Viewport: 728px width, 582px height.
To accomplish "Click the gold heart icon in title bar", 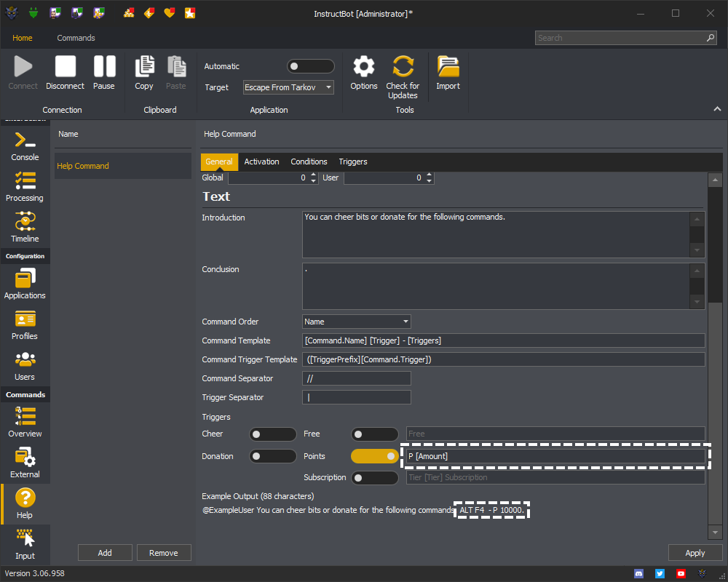I will 170,13.
